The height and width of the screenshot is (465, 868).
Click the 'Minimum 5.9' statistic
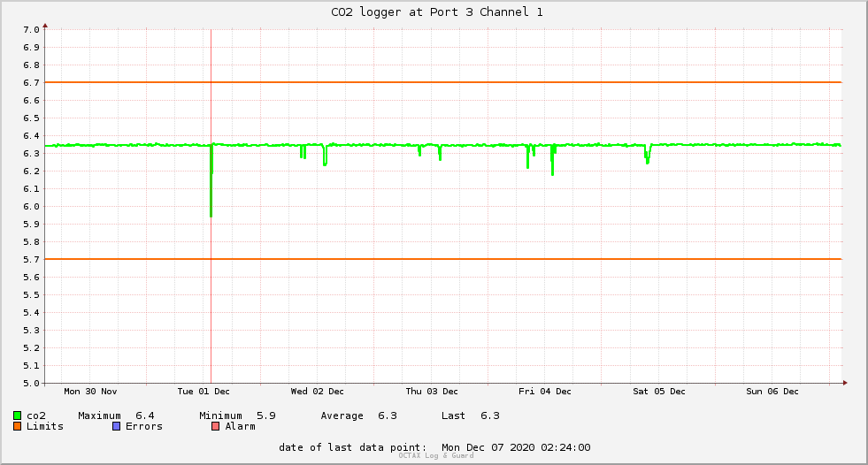237,415
